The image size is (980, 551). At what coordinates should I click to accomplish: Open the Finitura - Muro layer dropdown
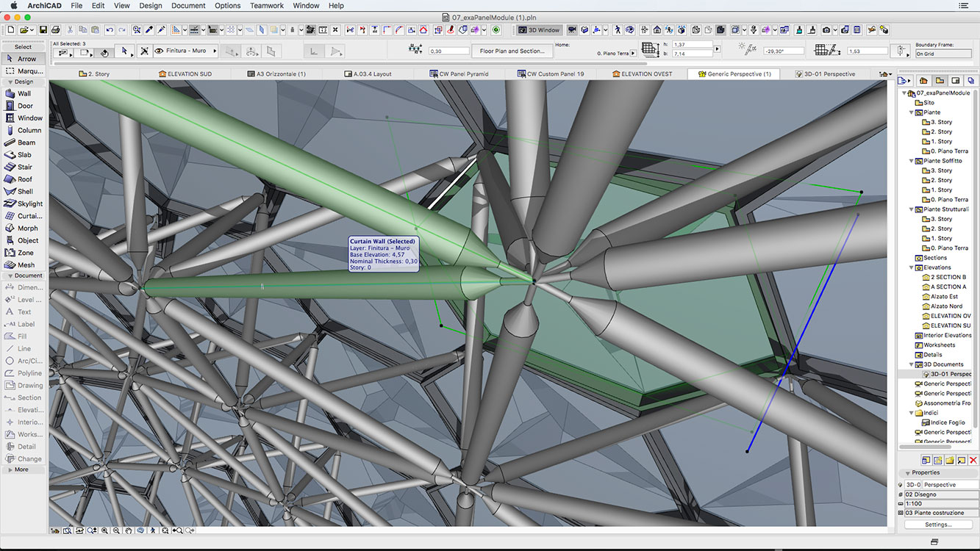[x=215, y=51]
